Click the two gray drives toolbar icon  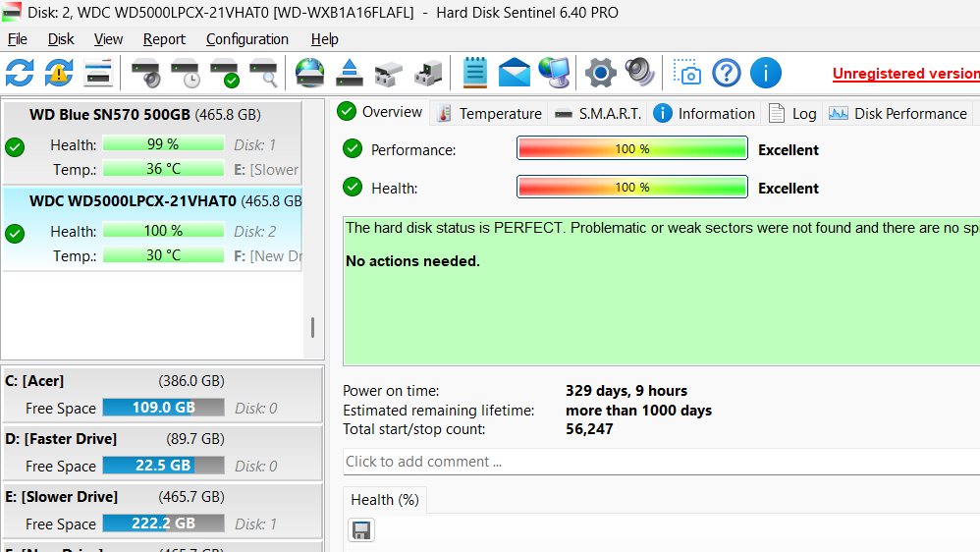tap(389, 73)
